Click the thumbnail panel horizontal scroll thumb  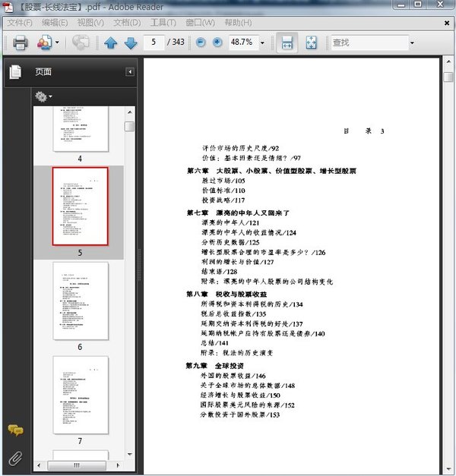tap(77, 465)
